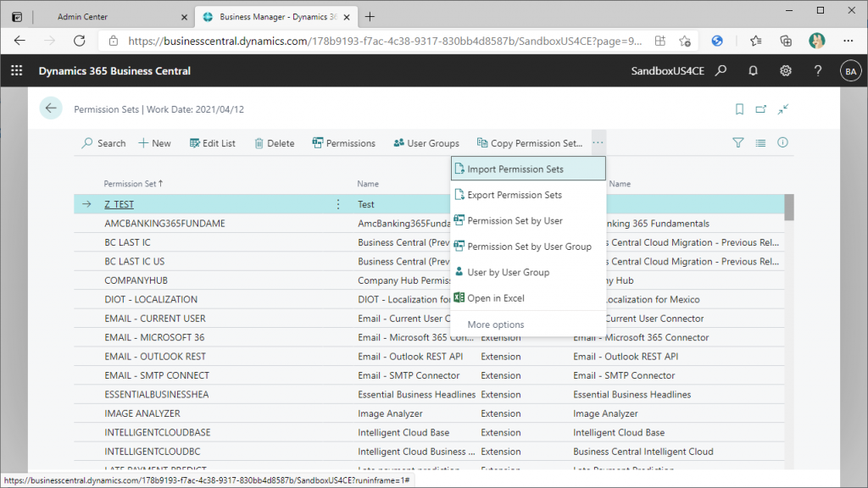
Task: Open the Dynamics 365 app launcher waffle
Action: tap(17, 71)
